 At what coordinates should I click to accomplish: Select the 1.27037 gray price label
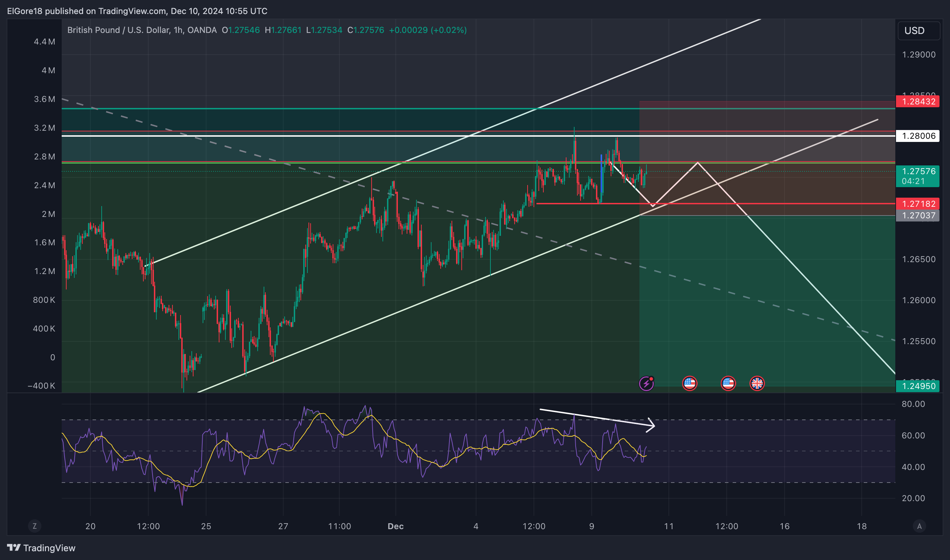pyautogui.click(x=917, y=216)
